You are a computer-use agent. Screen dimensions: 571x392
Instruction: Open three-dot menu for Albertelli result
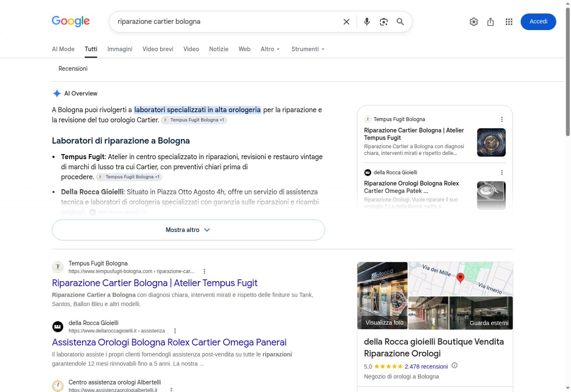pos(171,390)
